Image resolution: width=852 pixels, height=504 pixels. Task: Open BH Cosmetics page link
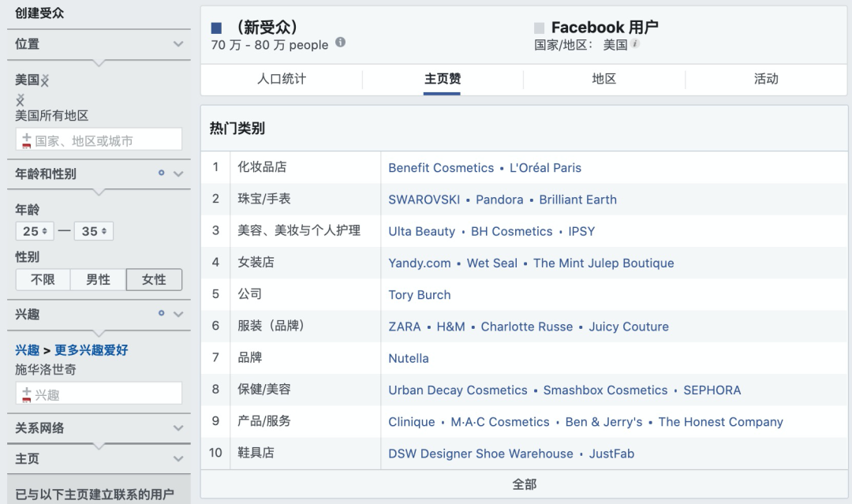(512, 231)
